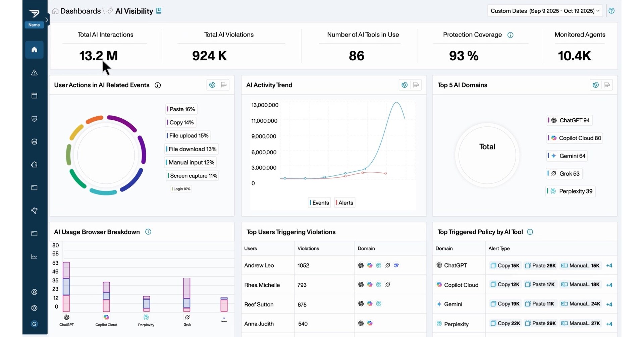Click the info icon next to Protection Coverage
Screen dimensions: 644x337
coord(511,35)
